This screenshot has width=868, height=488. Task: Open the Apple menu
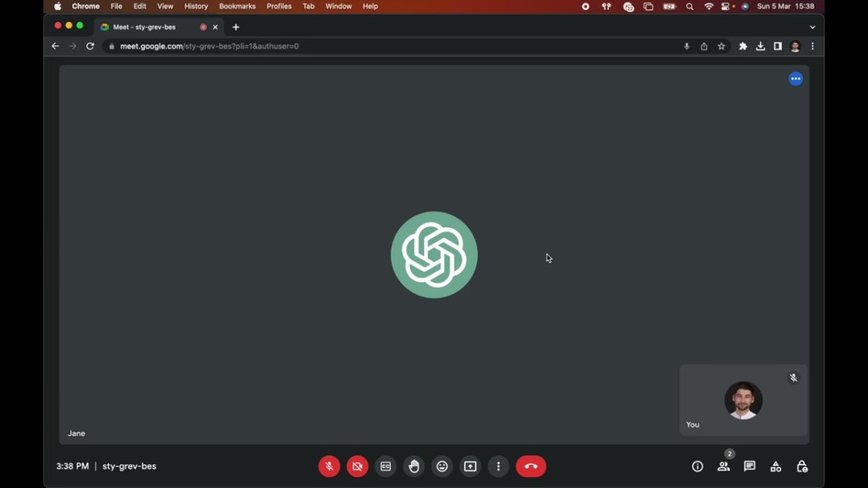tap(57, 6)
